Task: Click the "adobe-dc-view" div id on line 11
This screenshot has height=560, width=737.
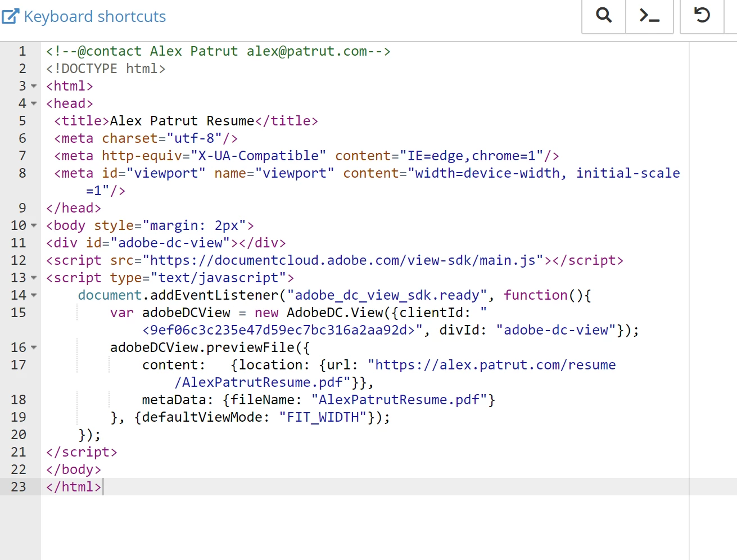Action: point(170,243)
